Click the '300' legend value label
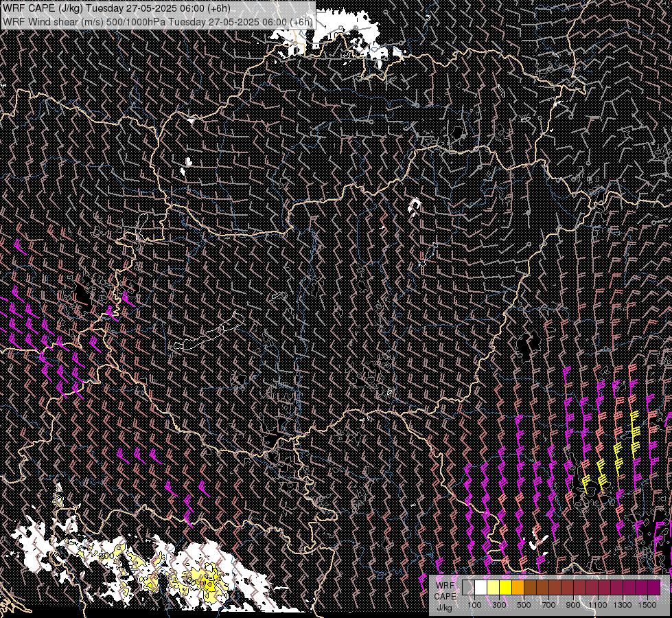The width and height of the screenshot is (672, 618). click(499, 605)
